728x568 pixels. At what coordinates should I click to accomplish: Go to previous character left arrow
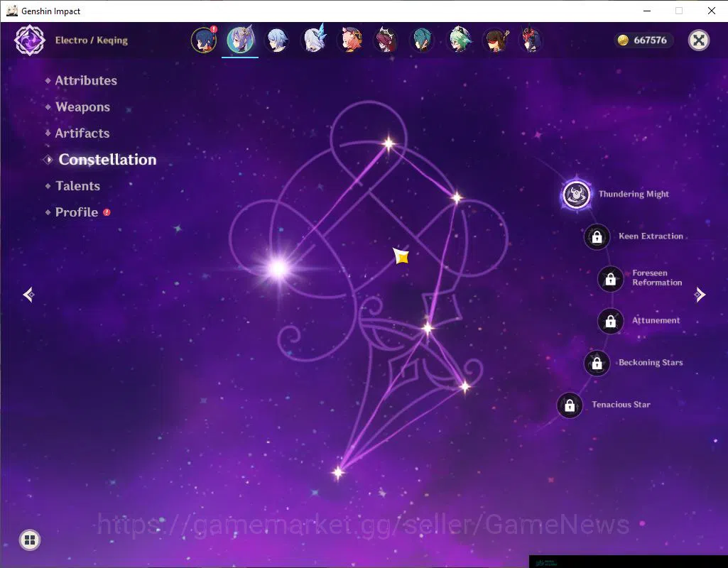pos(29,295)
